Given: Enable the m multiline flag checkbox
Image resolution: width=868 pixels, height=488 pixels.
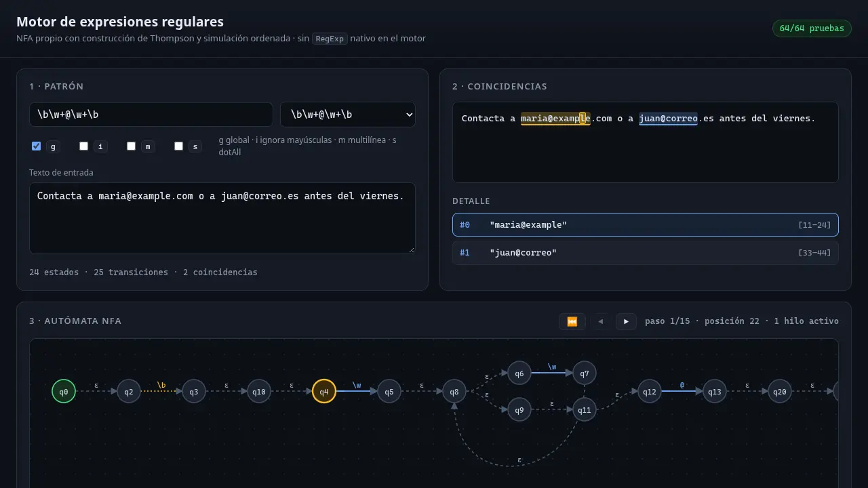Looking at the screenshot, I should 132,146.
